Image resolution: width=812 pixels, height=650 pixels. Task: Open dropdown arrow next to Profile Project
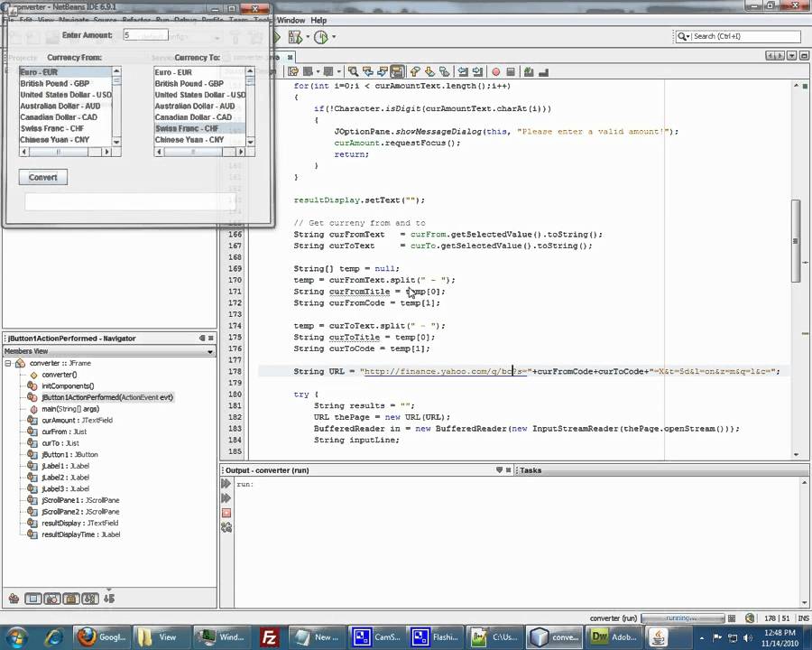pos(334,37)
